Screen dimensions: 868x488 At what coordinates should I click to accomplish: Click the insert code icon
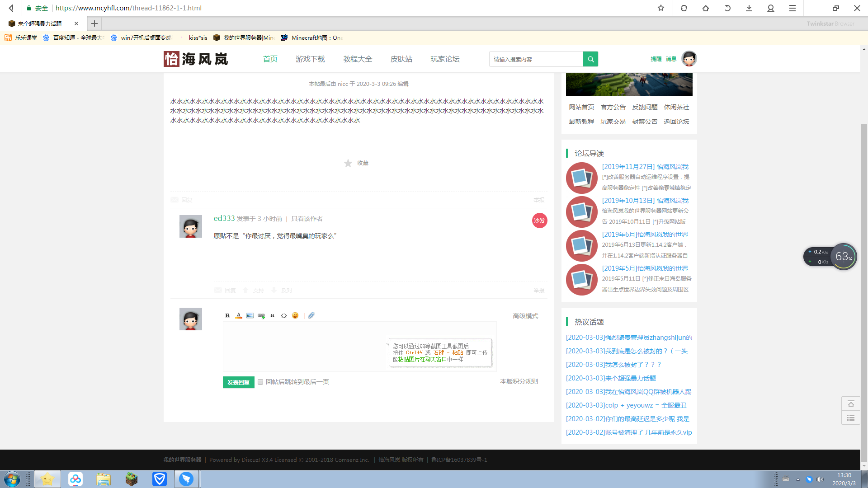click(x=284, y=316)
